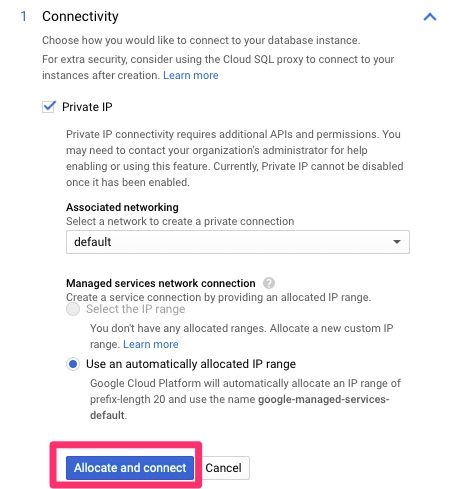Click the Managed services network connection heading

(161, 283)
